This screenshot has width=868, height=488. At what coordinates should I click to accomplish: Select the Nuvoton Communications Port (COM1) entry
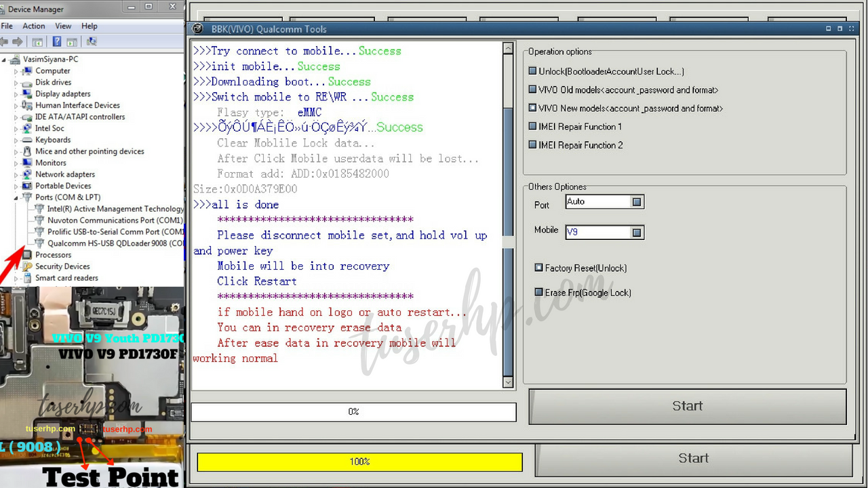point(115,220)
